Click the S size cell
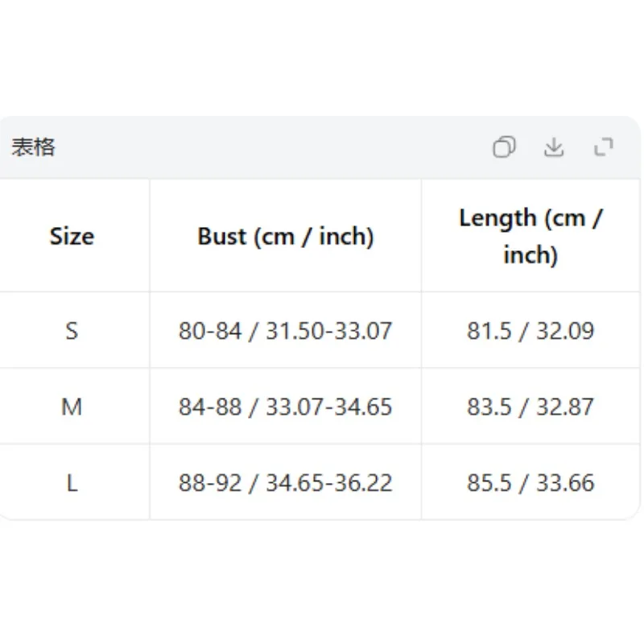644x644 pixels. pyautogui.click(x=72, y=331)
